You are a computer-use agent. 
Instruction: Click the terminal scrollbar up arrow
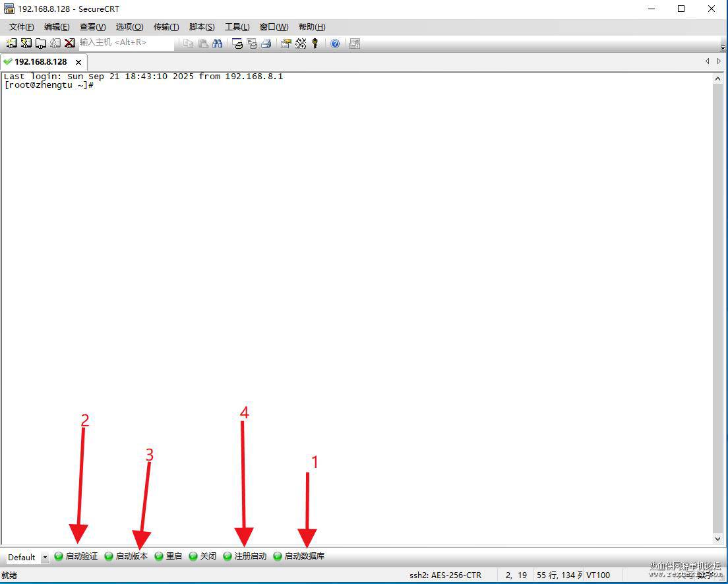tap(718, 79)
